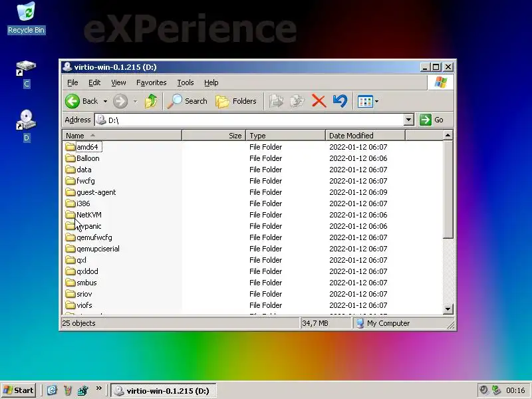Toggle the Folders pane
This screenshot has width=532, height=399.
pyautogui.click(x=236, y=101)
